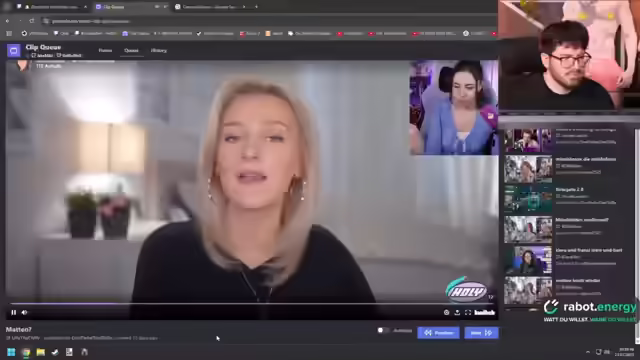Seek along the video progress bar
This screenshot has width=640, height=360.
[x=252, y=304]
